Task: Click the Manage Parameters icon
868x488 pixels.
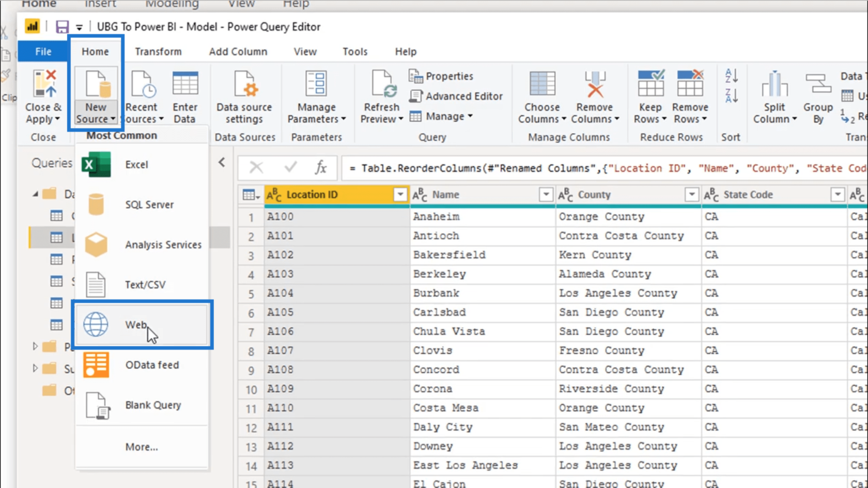Action: [x=316, y=84]
